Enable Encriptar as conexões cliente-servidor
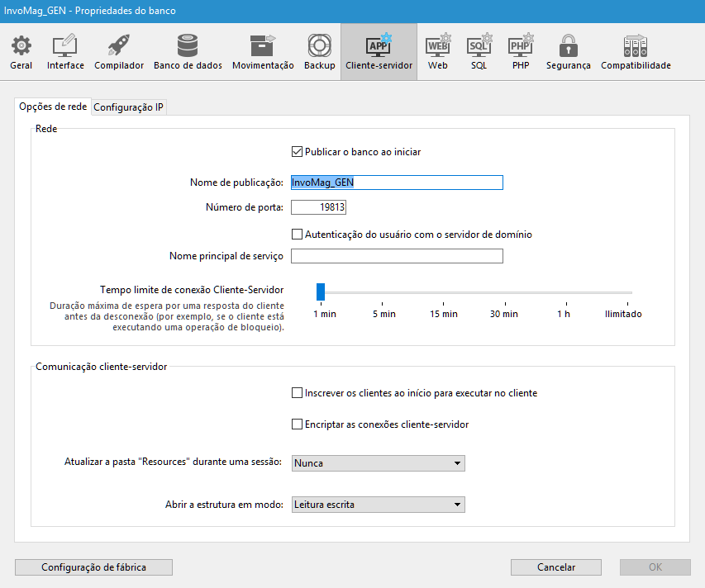The width and height of the screenshot is (705, 588). point(298,424)
